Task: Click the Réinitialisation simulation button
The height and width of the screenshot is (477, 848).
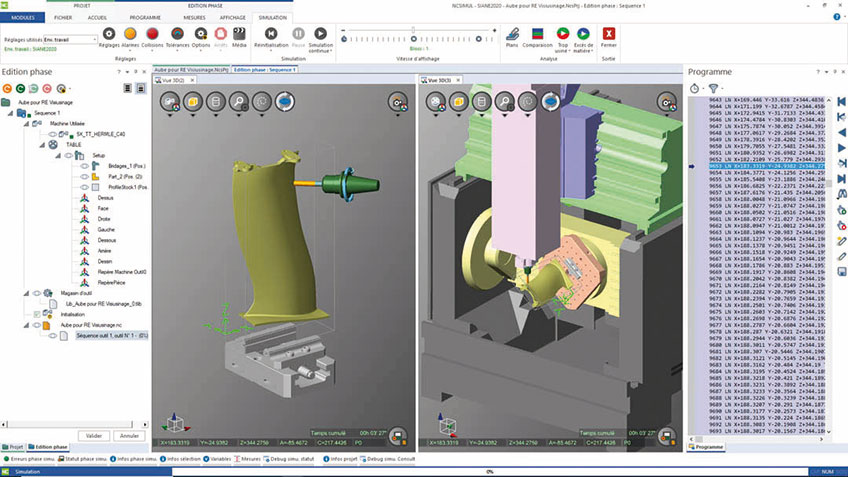Action: (271, 35)
